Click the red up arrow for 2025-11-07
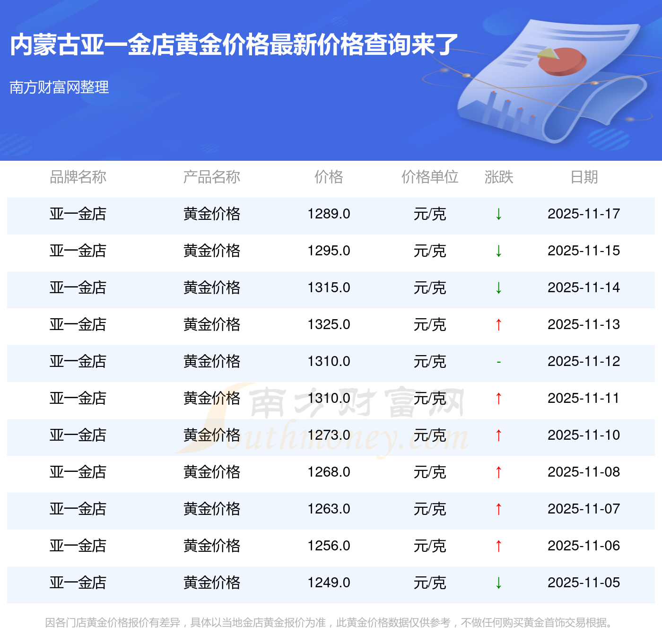 498,509
